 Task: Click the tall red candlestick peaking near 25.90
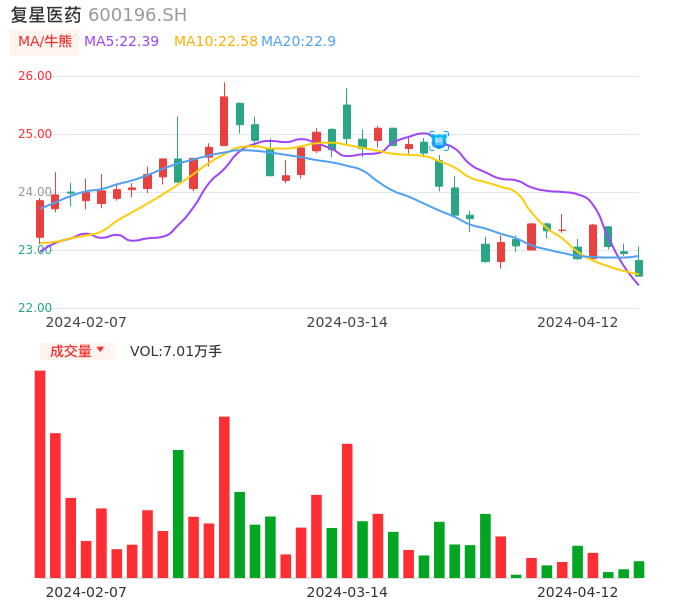[224, 120]
